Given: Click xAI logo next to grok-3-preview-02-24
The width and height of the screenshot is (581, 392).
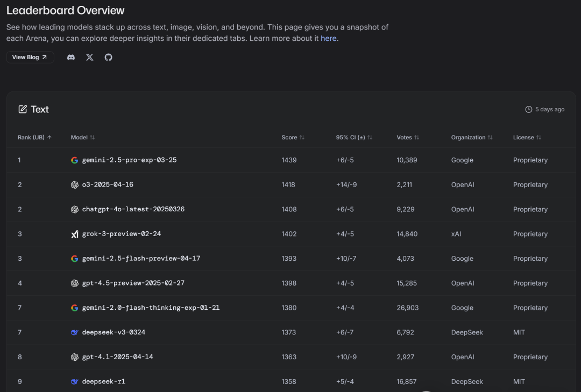Looking at the screenshot, I should [74, 234].
